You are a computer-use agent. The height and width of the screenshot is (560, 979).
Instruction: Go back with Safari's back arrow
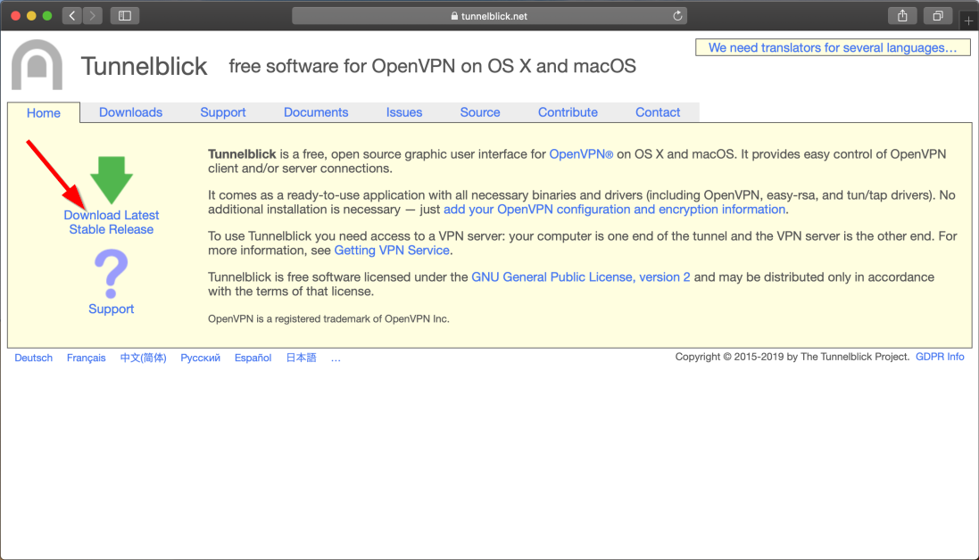[x=72, y=15]
